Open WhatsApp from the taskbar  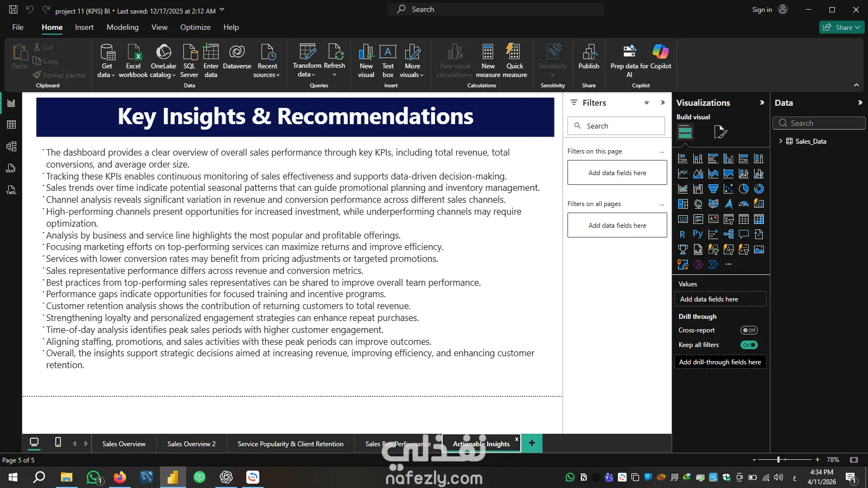pyautogui.click(x=94, y=477)
